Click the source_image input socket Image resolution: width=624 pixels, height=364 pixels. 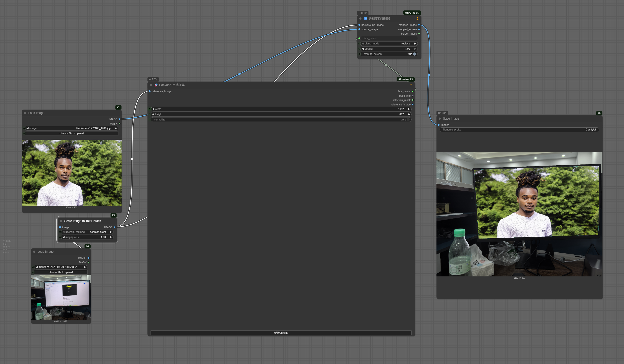point(359,29)
